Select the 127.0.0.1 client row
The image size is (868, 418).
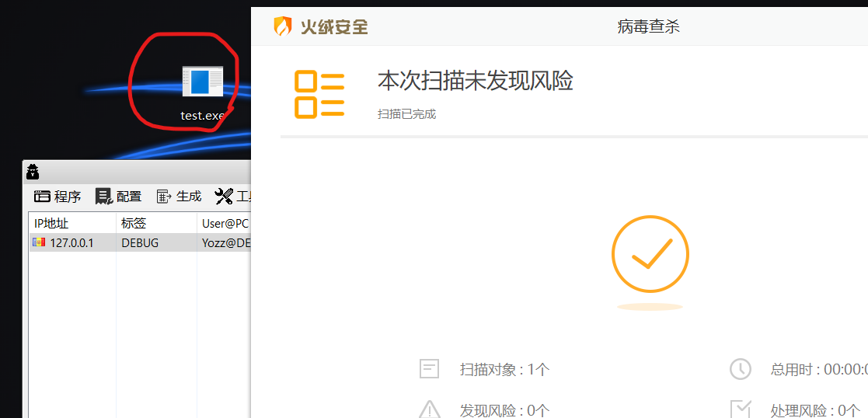click(140, 242)
